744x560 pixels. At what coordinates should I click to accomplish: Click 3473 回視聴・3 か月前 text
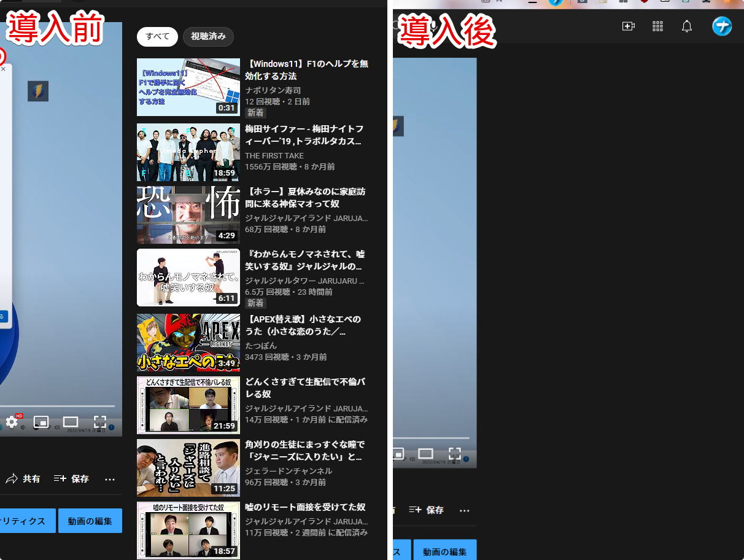point(286,357)
